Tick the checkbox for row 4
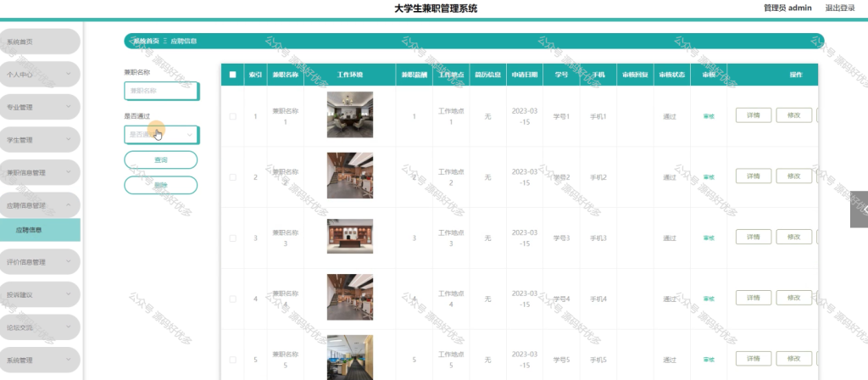This screenshot has width=868, height=380. pyautogui.click(x=232, y=299)
